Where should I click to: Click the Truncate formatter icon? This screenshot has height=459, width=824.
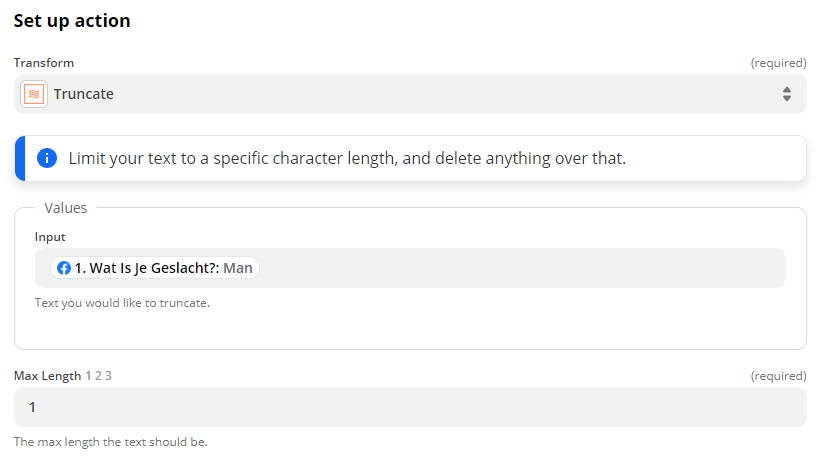click(x=34, y=94)
